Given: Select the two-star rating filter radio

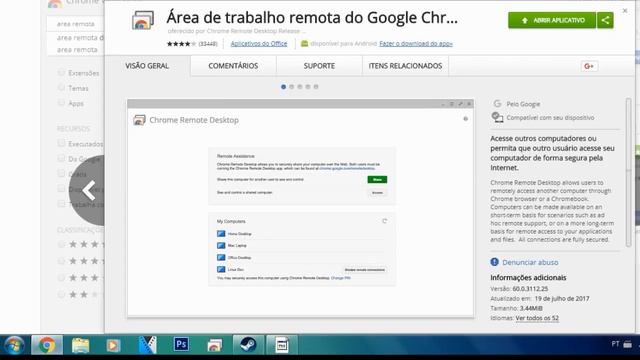Looking at the screenshot, I should coord(61,294).
